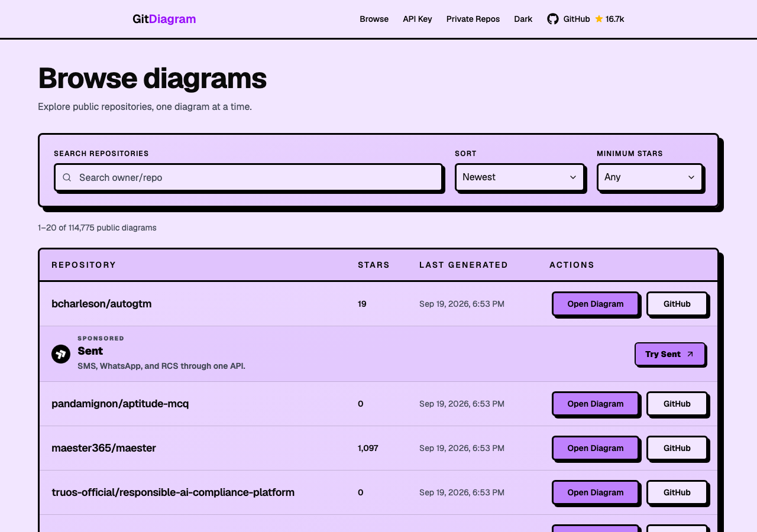Click the maester365/maester repository name

click(x=104, y=448)
